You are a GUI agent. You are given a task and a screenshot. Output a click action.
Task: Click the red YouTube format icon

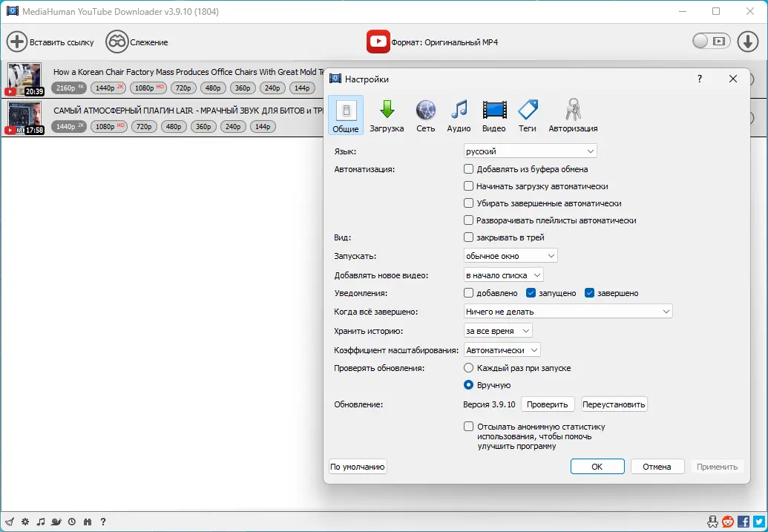pyautogui.click(x=378, y=42)
